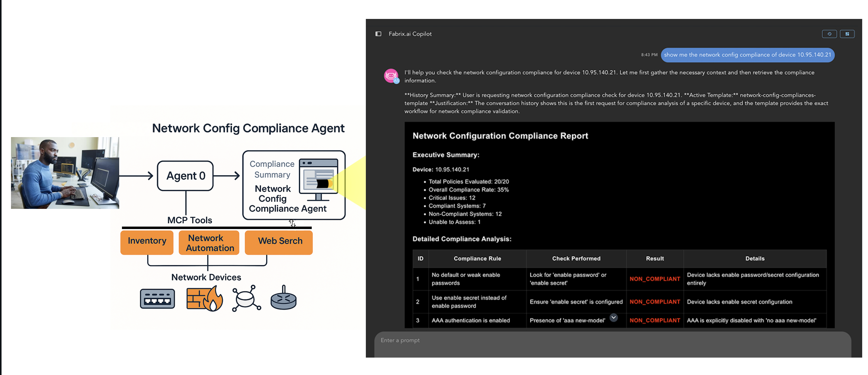The image size is (868, 375).
Task: Click the Network Configuration Compliance Report heading
Action: pos(500,136)
